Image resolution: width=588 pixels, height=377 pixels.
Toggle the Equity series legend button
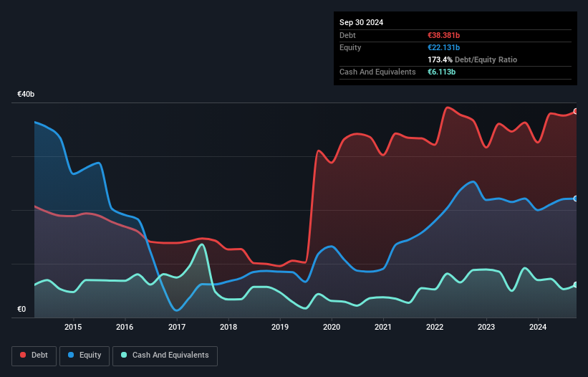[x=85, y=355]
